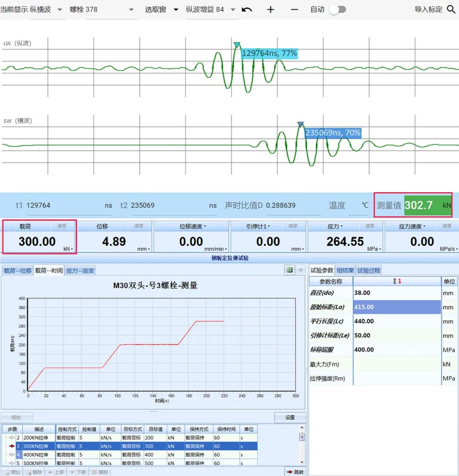459x476 pixels.
Task: Open the 当前显示 纵横波 dropdown
Action: 59,9
